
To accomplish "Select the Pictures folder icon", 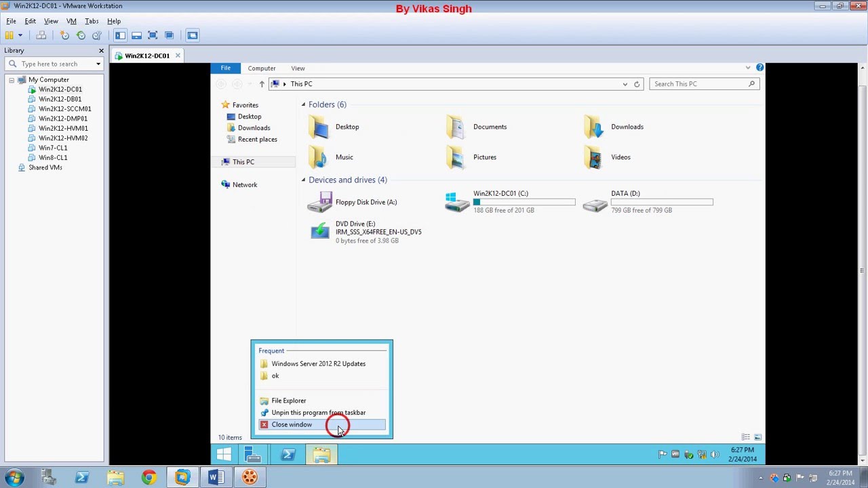I will coord(456,158).
